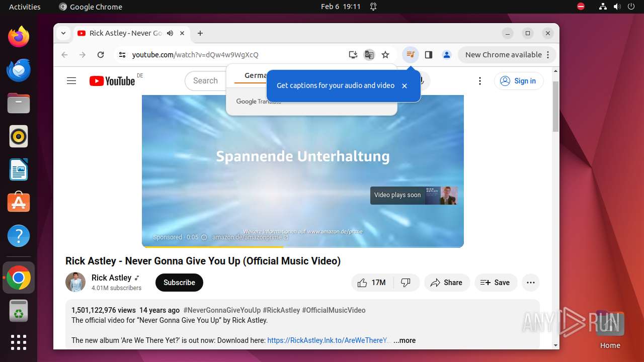Toggle the Chrome side panel
644x362 pixels.
tap(429, 55)
